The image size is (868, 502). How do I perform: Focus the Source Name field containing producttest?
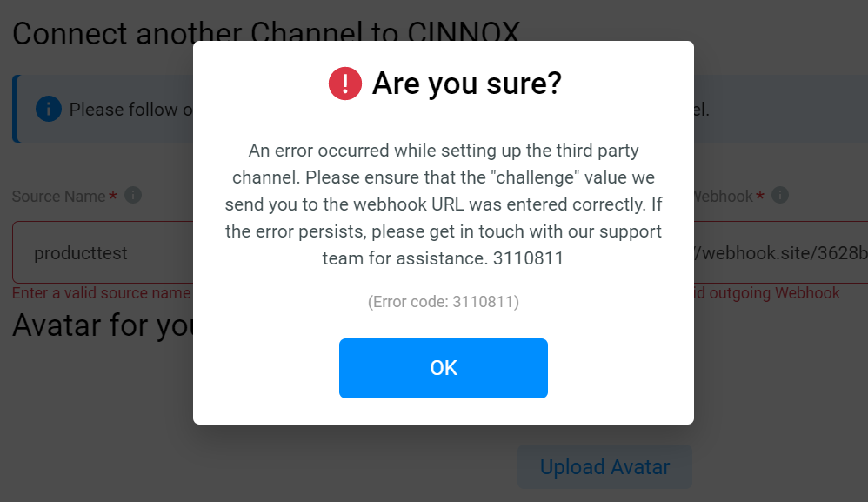(103, 252)
